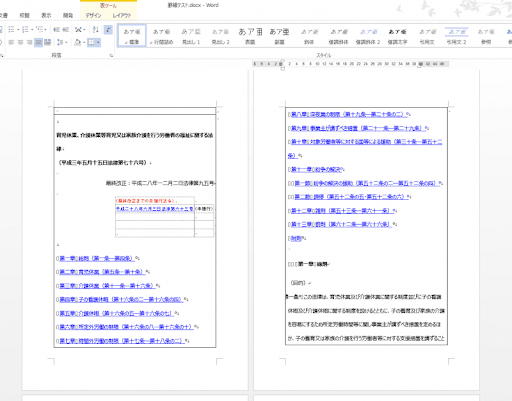Image resolution: width=512 pixels, height=401 pixels.
Task: Toggle the show formatting marks button
Action: (x=108, y=30)
